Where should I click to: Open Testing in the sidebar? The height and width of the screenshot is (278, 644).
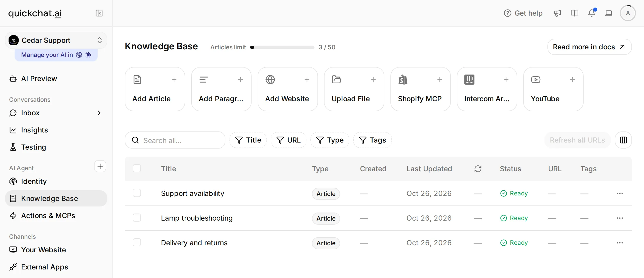(56, 147)
